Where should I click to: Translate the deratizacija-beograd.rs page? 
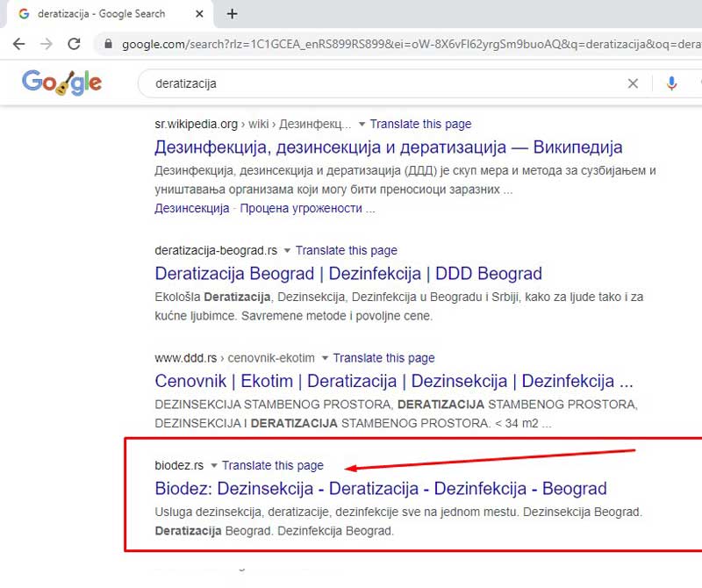click(x=346, y=250)
